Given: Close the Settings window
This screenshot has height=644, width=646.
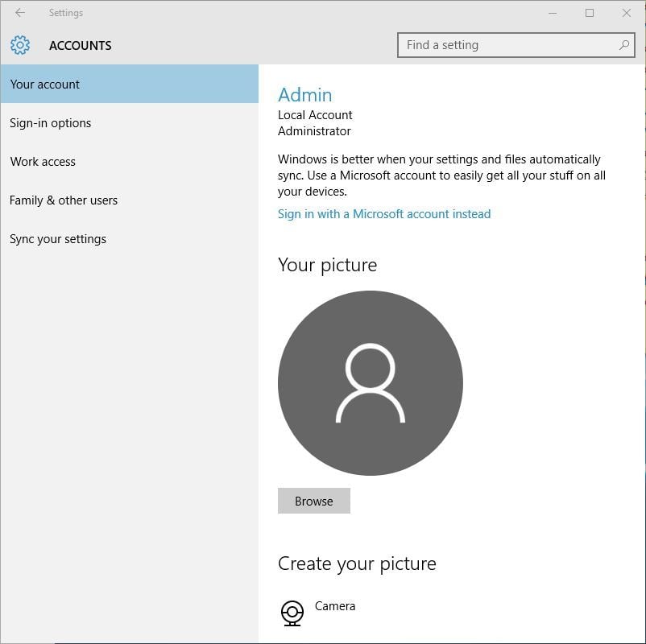Looking at the screenshot, I should tap(627, 13).
